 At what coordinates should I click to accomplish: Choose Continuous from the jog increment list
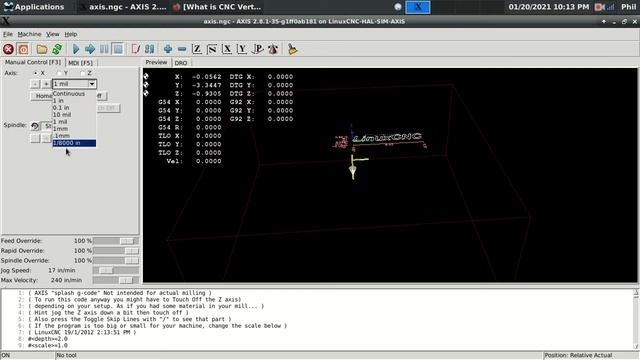[74, 93]
